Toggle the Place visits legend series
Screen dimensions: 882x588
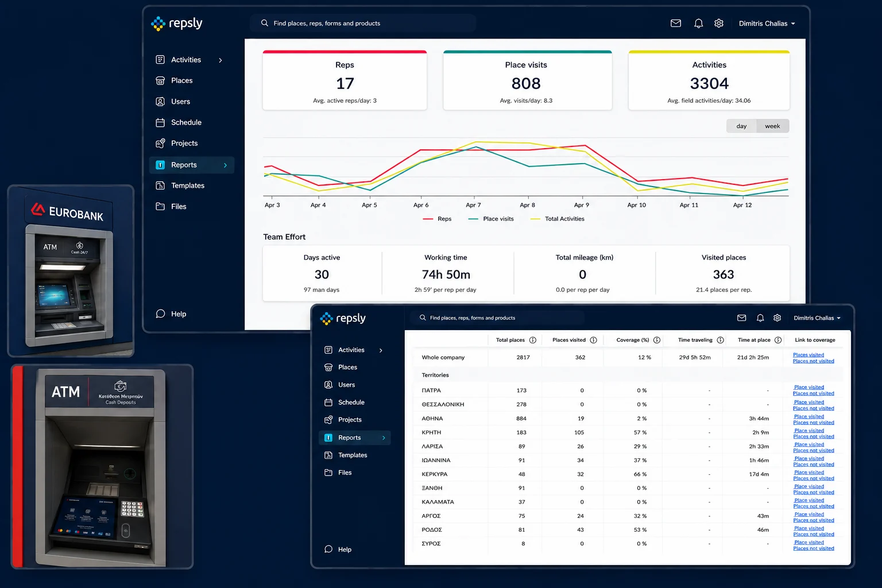tap(491, 219)
